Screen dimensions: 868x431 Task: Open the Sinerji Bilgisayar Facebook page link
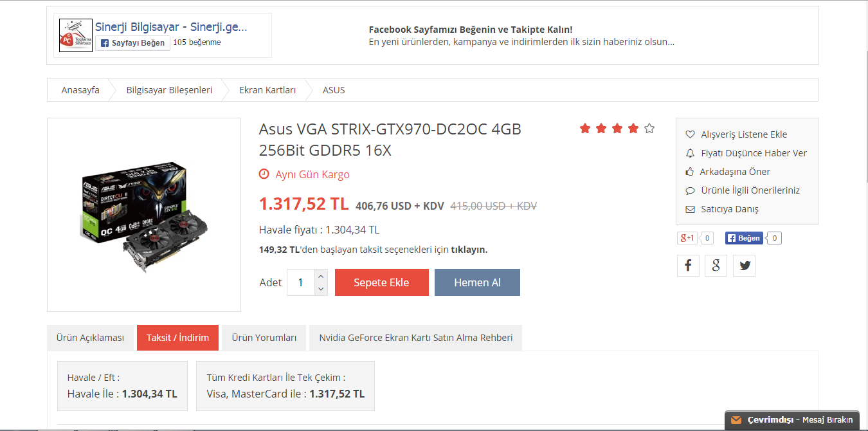click(x=171, y=27)
